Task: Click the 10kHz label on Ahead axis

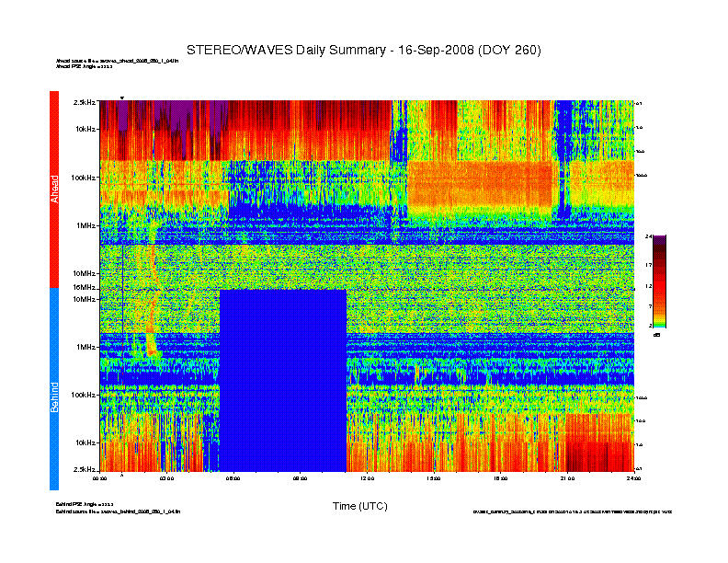Action: tap(85, 129)
